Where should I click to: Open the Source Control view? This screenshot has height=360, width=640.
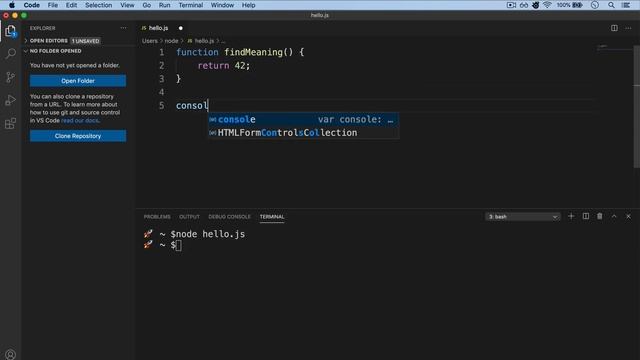click(11, 77)
